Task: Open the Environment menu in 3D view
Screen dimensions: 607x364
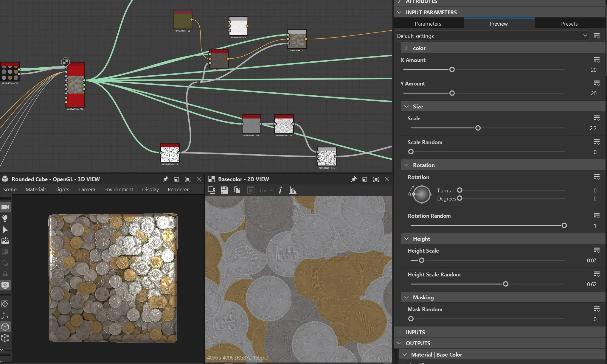Action: pos(119,189)
